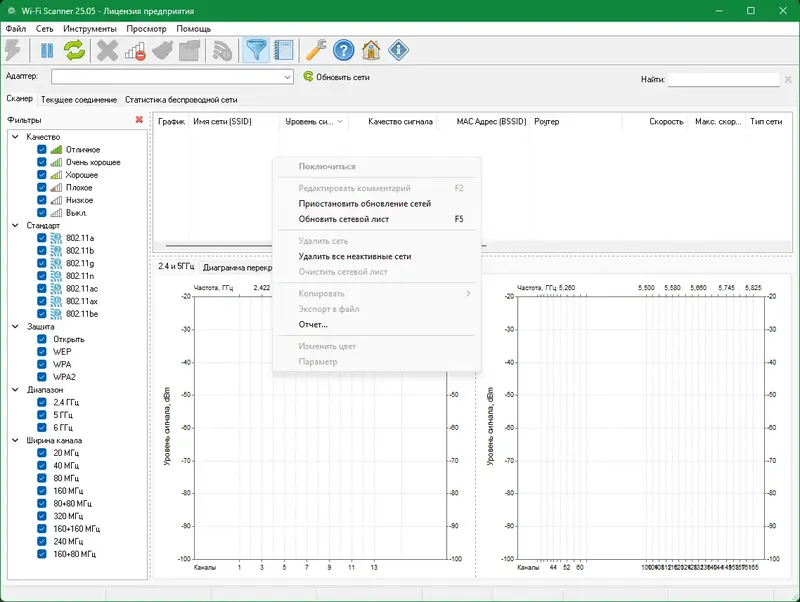The image size is (800, 602).
Task: Click the green refresh icon beside Обновить сети
Action: [308, 77]
